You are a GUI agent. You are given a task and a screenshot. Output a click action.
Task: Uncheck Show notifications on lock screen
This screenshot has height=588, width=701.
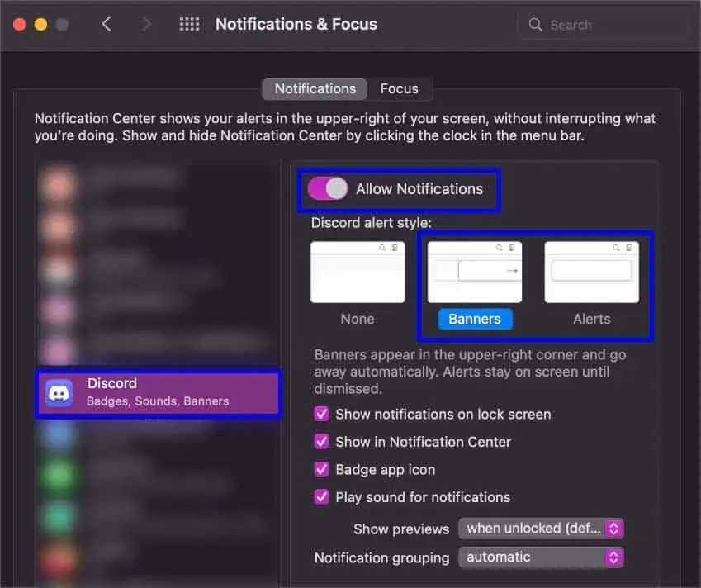tap(321, 414)
